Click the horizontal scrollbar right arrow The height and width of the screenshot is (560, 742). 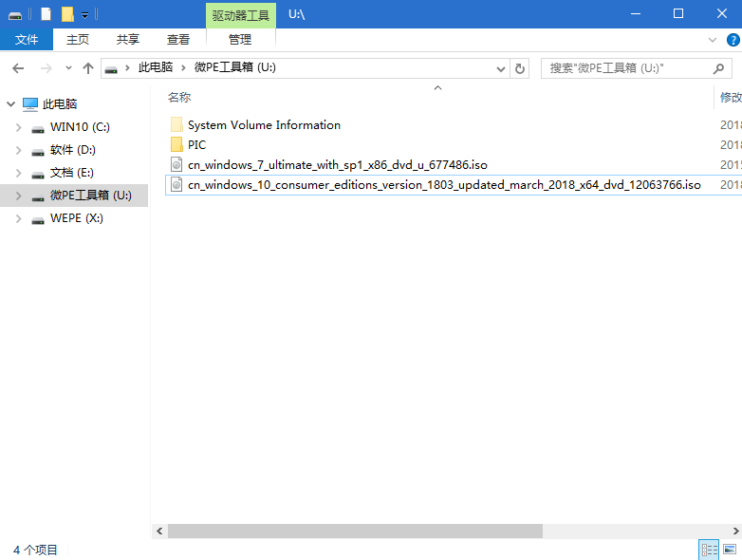[736, 532]
